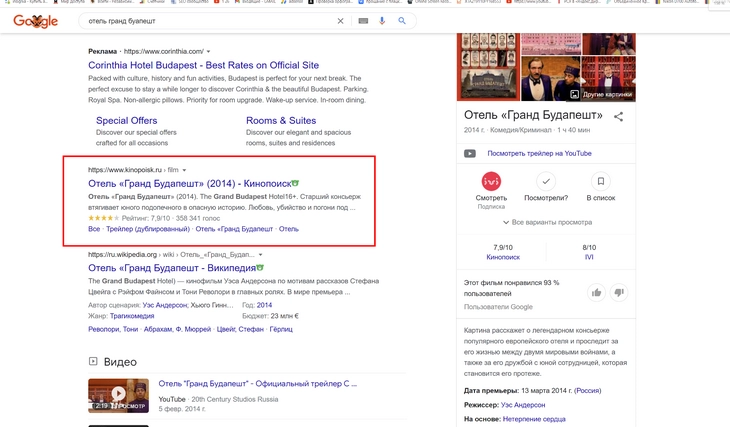Open the Револори, Тони link
The height and width of the screenshot is (427, 730).
[113, 329]
